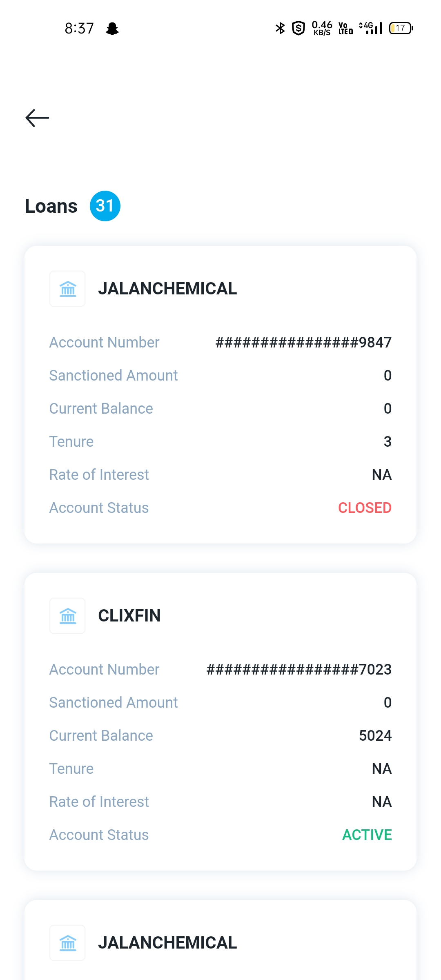The width and height of the screenshot is (441, 980).
Task: Tap the Loans page heading
Action: tap(51, 206)
